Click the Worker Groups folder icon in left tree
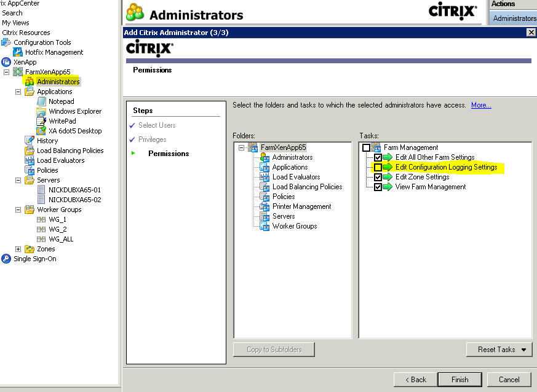 (x=30, y=210)
